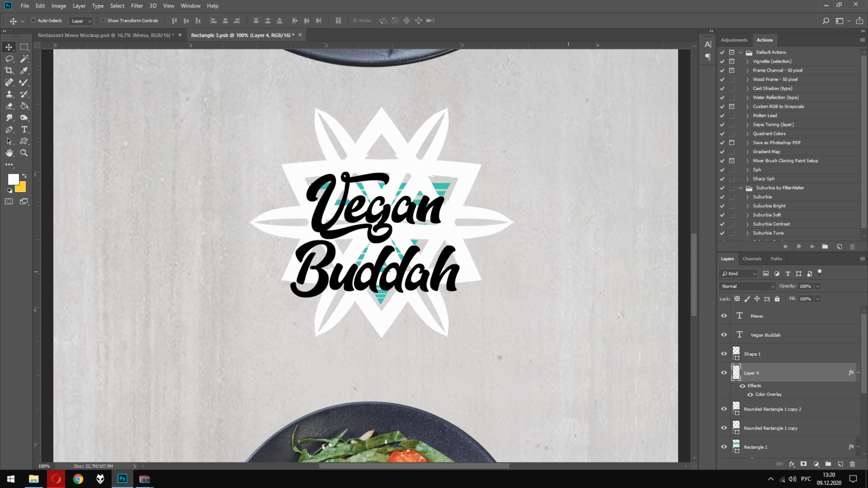Select the Paint Bucket tool
Screen dimensions: 868x488
[24, 106]
